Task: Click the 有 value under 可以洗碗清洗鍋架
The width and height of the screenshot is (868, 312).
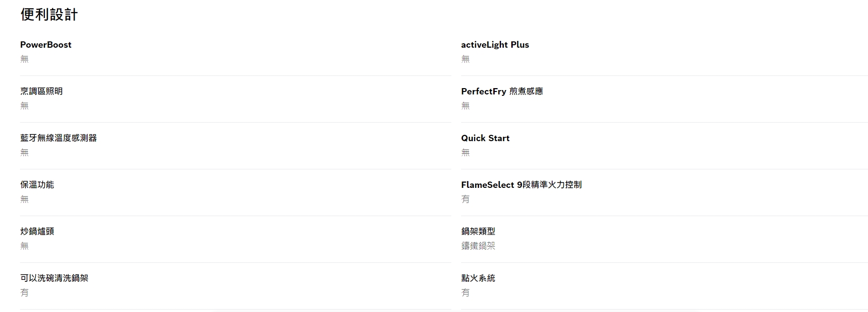Action: tap(24, 293)
